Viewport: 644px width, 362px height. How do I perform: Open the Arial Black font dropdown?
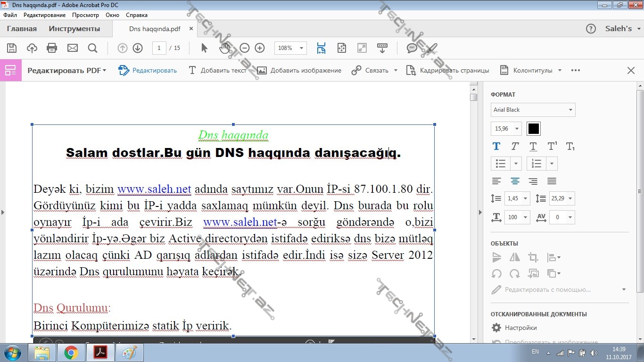click(533, 110)
